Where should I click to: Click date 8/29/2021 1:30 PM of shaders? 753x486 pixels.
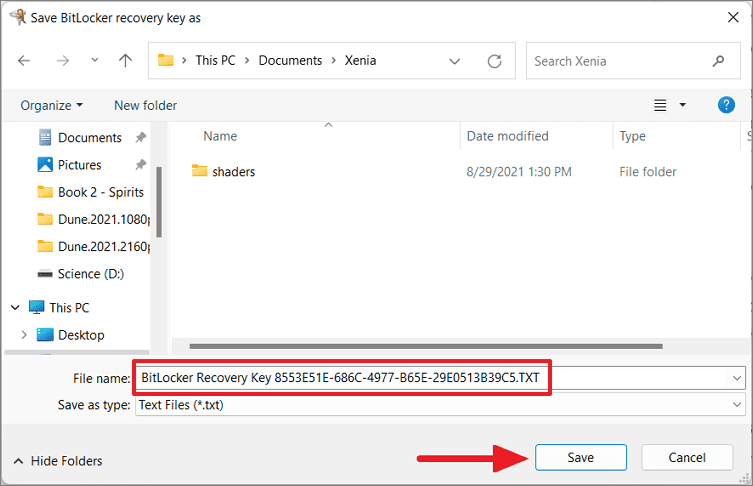pyautogui.click(x=519, y=172)
